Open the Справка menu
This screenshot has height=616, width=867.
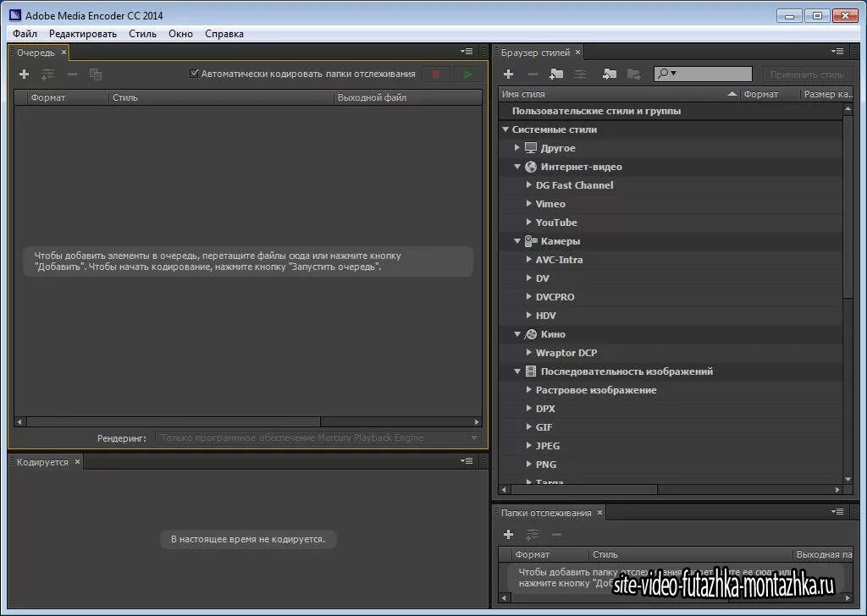pos(224,34)
